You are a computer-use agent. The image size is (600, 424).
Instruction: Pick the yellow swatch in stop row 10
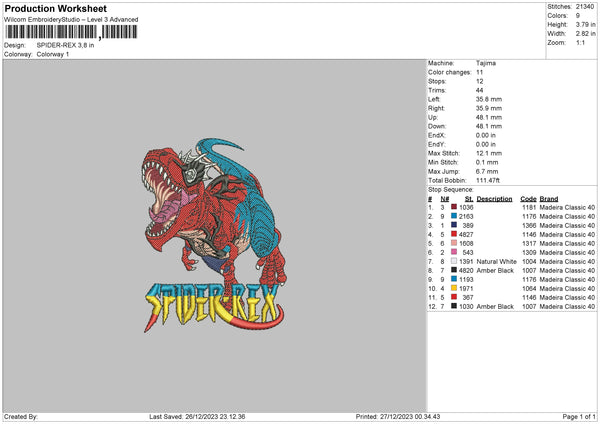pos(454,288)
